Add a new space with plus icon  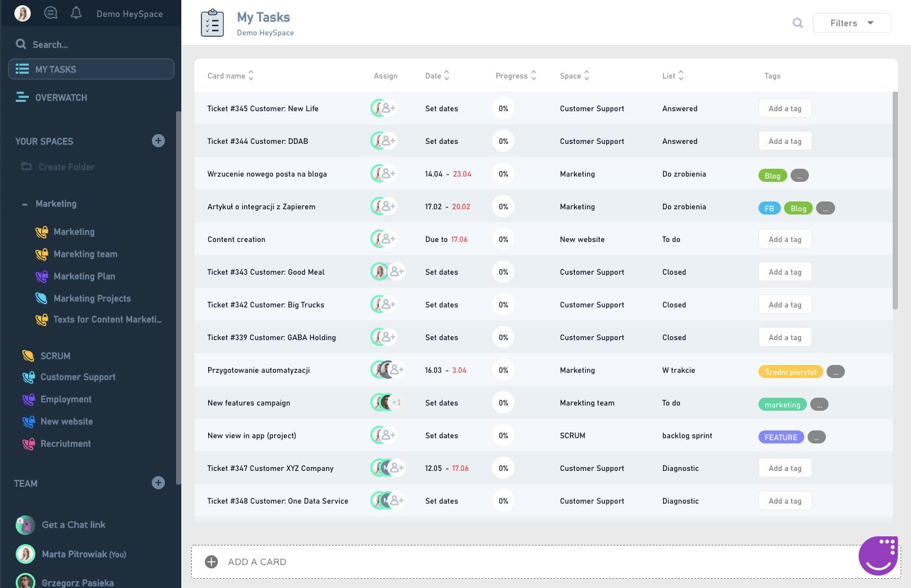pyautogui.click(x=158, y=141)
